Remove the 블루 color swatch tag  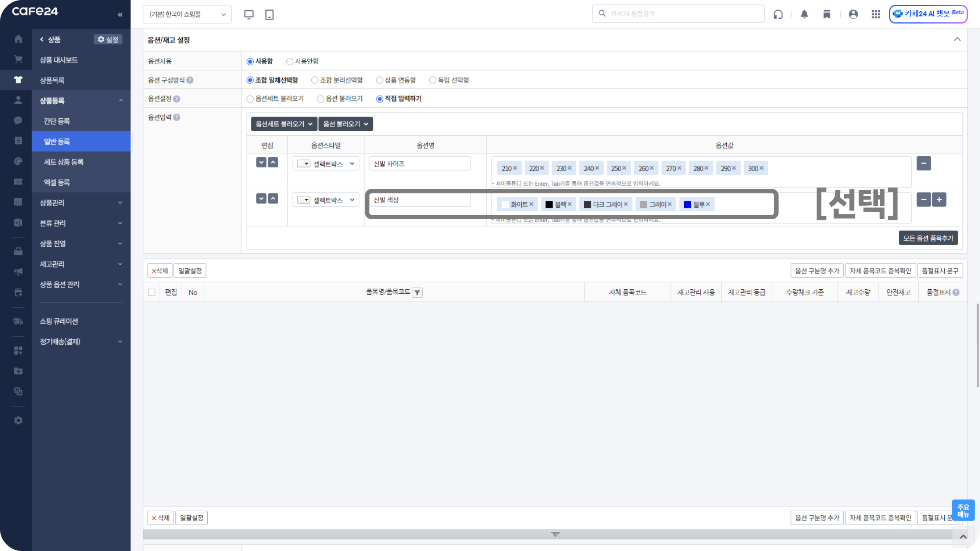point(708,205)
